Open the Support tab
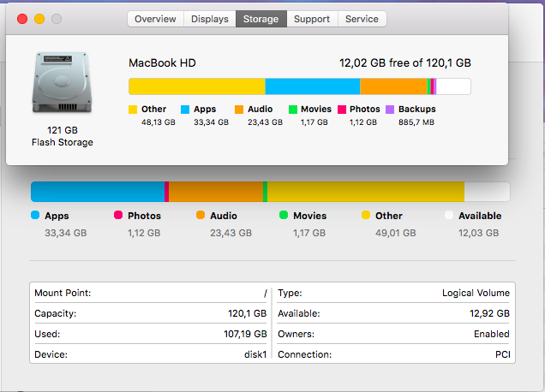545x392 pixels. pyautogui.click(x=312, y=19)
